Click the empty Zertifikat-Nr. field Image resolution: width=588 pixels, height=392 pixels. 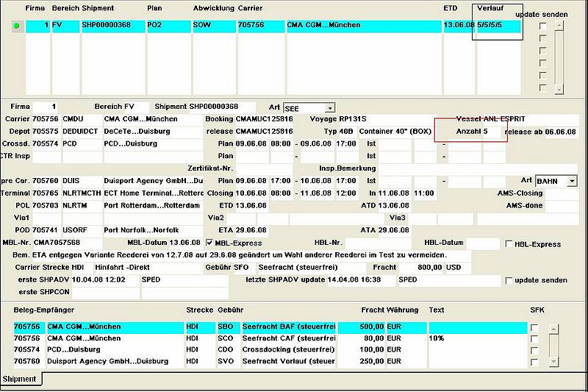click(x=264, y=168)
